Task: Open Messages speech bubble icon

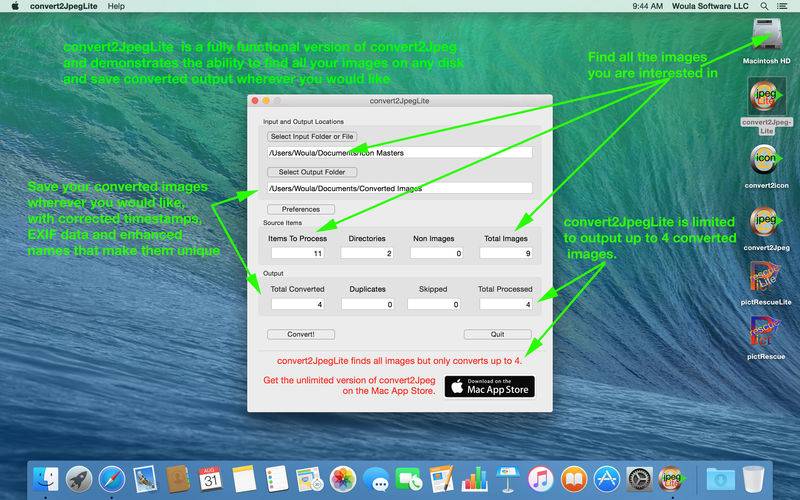Action: coord(376,479)
